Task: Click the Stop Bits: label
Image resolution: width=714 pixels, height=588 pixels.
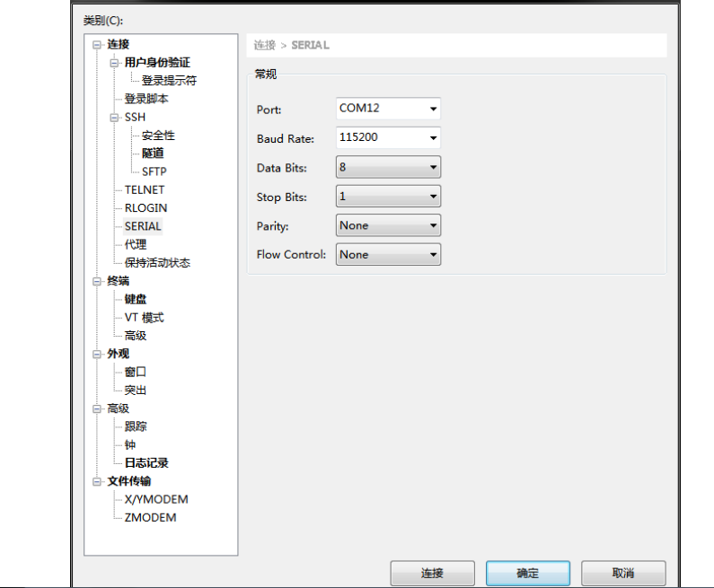Action: click(x=282, y=197)
